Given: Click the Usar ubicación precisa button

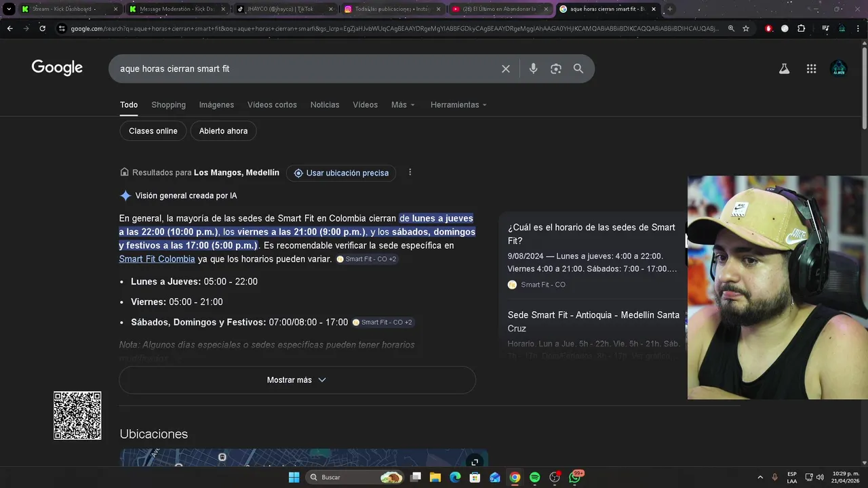Looking at the screenshot, I should [341, 173].
